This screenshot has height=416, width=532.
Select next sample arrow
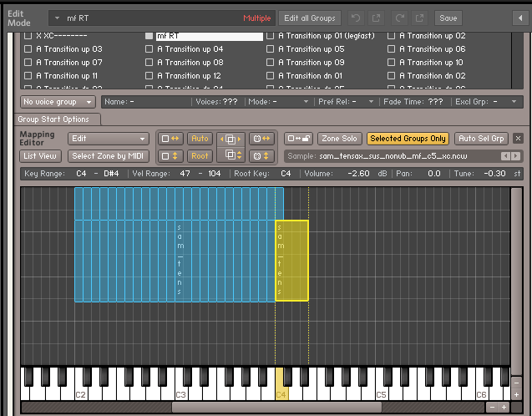516,156
